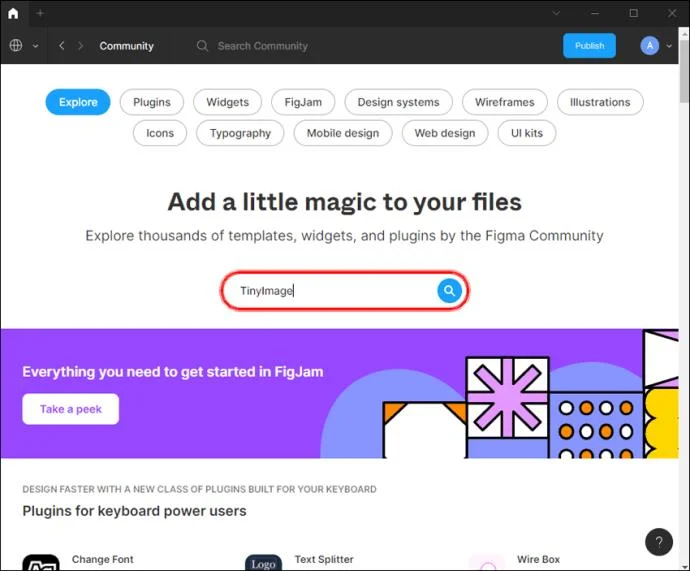Viewport: 690px width, 571px height.
Task: Go back with the left arrow
Action: 62,45
